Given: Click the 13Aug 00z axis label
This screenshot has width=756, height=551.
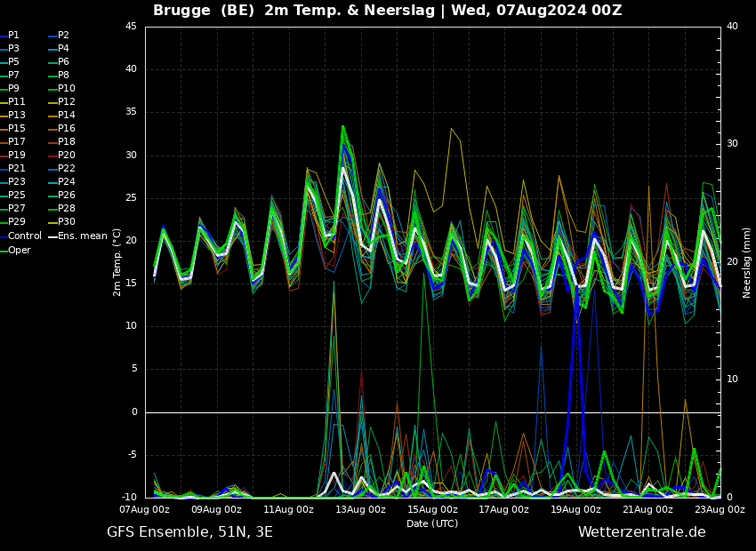Looking at the screenshot, I should (x=360, y=509).
